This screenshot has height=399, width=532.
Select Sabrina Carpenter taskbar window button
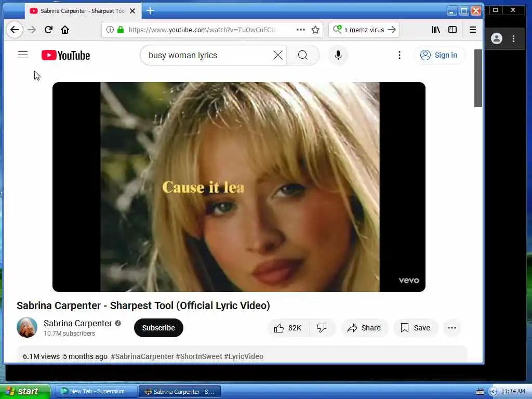(180, 392)
